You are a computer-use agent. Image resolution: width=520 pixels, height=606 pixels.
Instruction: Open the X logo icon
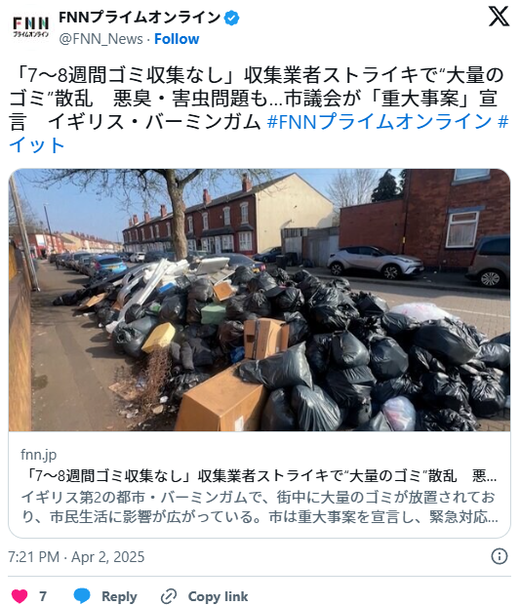(499, 17)
